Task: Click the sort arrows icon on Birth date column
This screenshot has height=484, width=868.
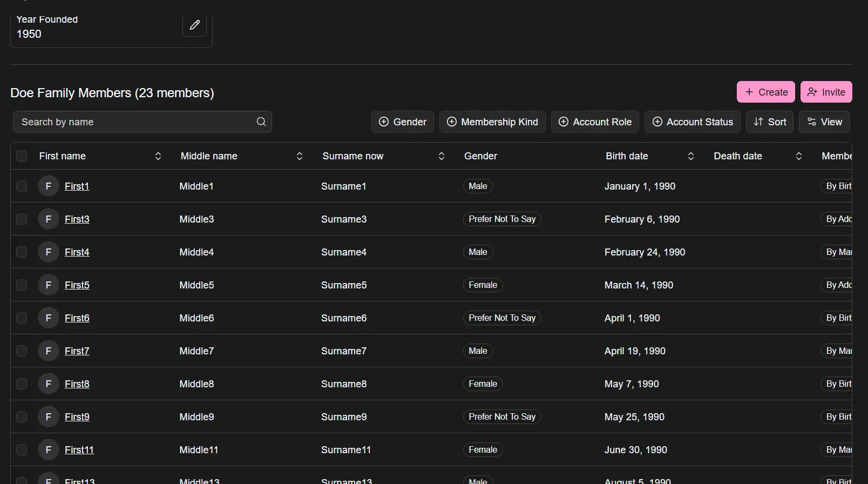Action: coord(690,156)
